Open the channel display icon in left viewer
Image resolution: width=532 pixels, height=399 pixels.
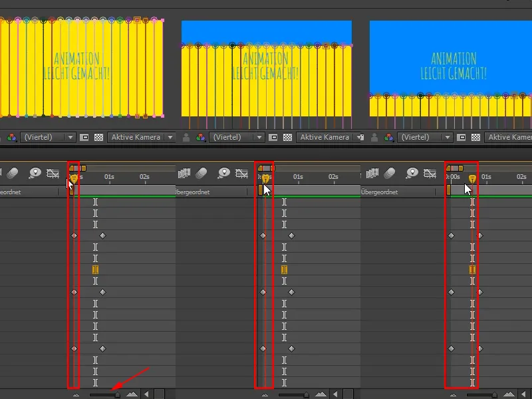(x=12, y=138)
